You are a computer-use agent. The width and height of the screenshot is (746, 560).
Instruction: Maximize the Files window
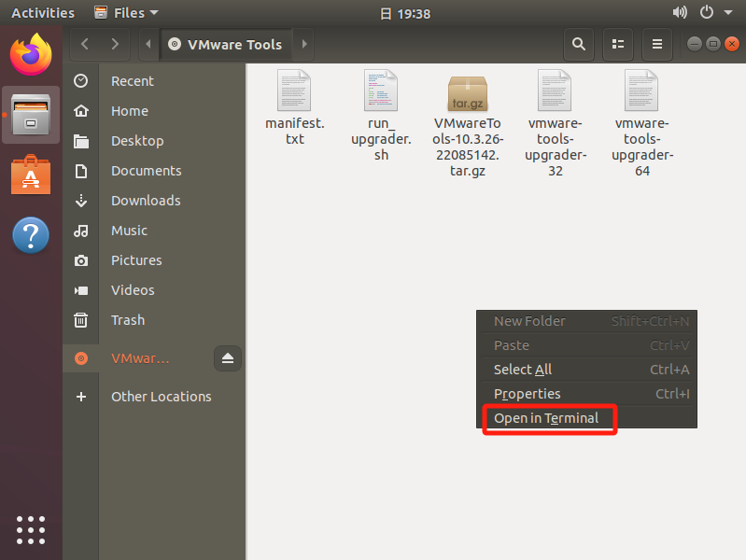click(x=713, y=44)
